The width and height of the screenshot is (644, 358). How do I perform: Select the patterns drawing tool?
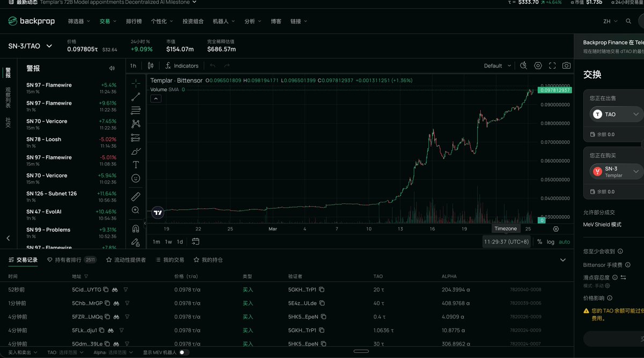136,124
